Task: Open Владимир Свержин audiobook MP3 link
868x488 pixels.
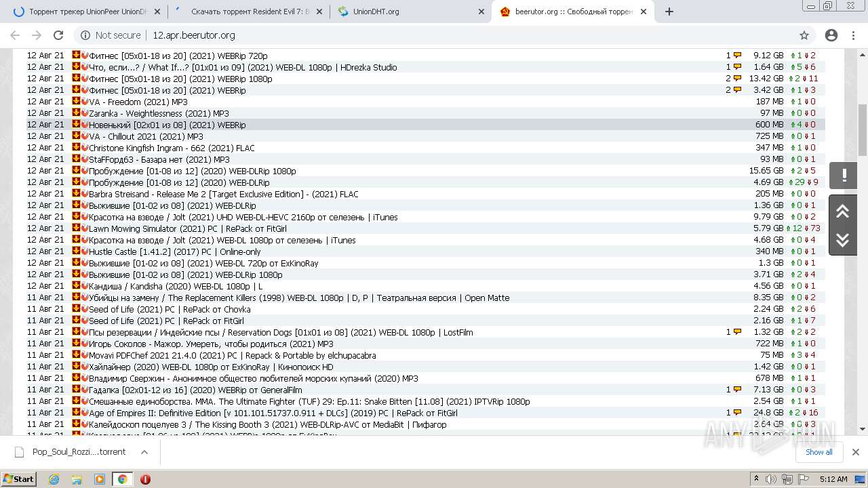Action: pos(254,378)
